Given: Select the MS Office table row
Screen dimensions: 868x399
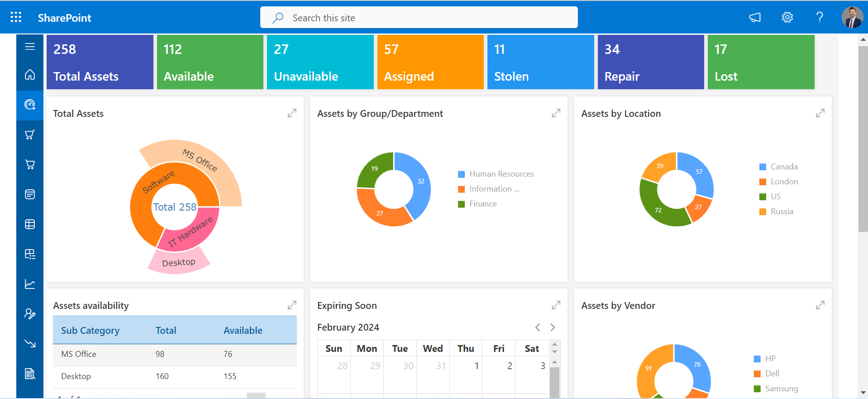Looking at the screenshot, I should tap(175, 355).
